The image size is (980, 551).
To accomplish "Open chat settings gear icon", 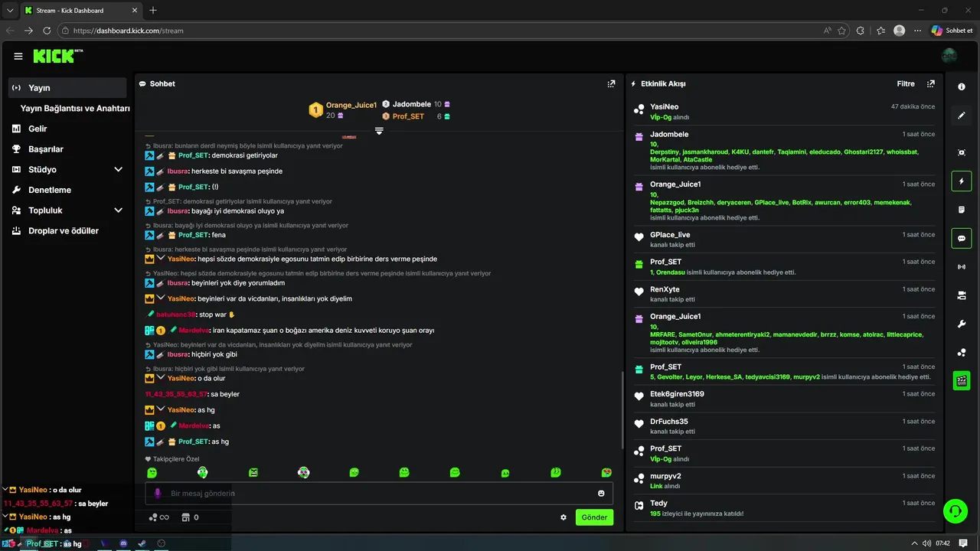I will point(563,517).
